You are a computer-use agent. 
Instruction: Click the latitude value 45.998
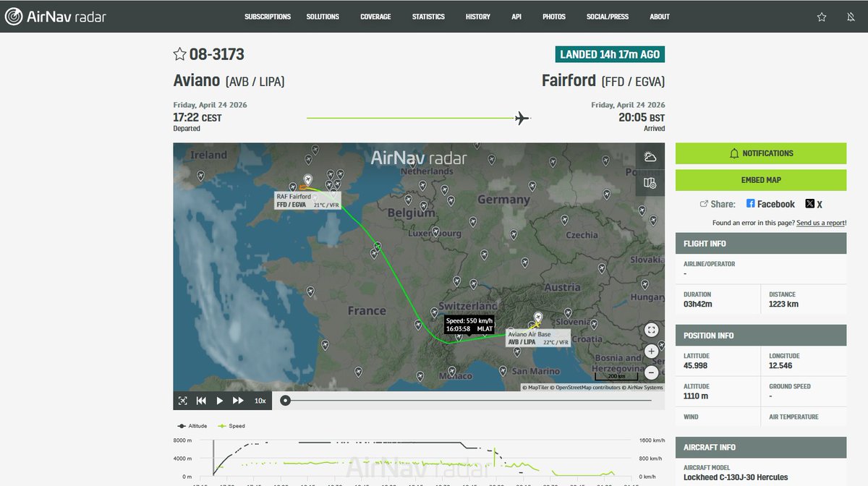tap(697, 365)
